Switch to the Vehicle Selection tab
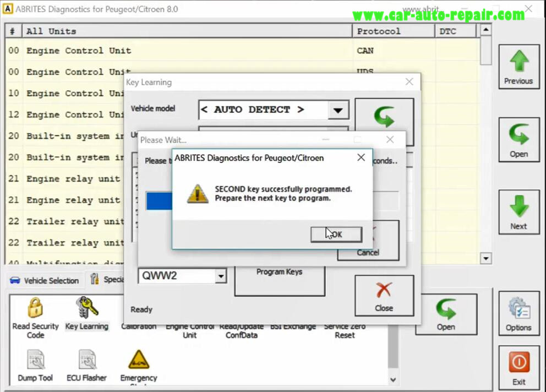The height and width of the screenshot is (392, 546). tap(45, 280)
